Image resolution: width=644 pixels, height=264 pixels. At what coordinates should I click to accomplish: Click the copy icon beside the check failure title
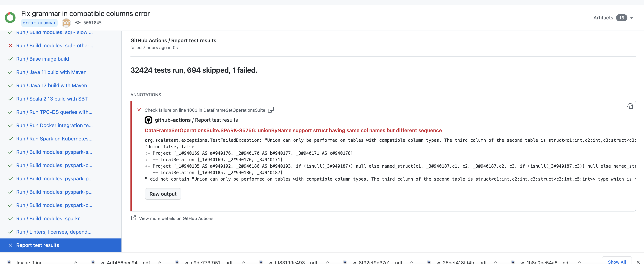271,110
